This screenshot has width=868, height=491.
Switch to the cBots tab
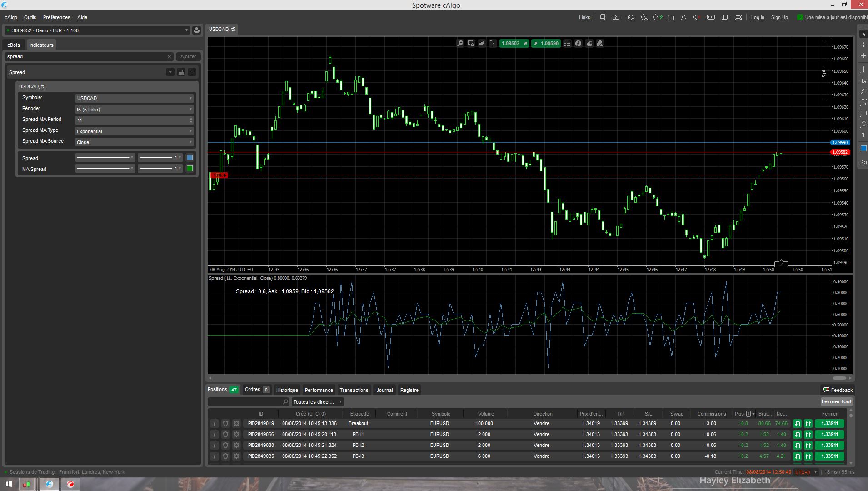(x=14, y=45)
